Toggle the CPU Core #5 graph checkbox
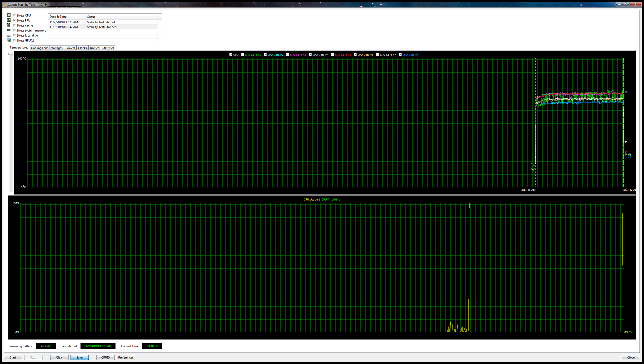 [x=333, y=55]
